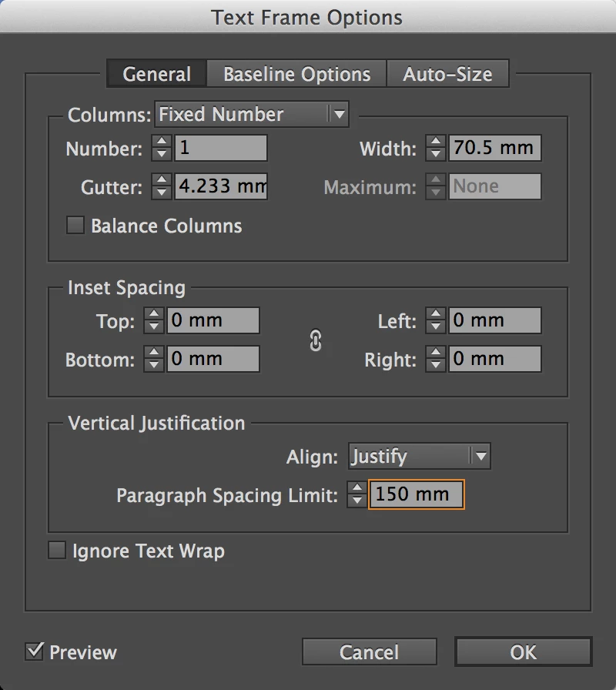Click the Top inset stepper arrows

(153, 320)
